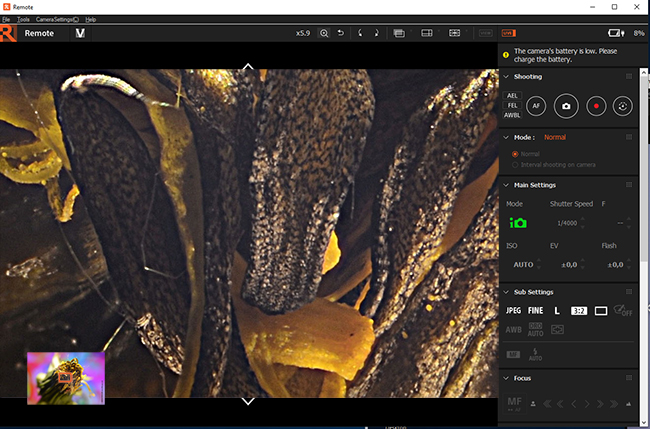This screenshot has width=650, height=429.
Task: Toggle the AWBL white balance lock
Action: (513, 115)
